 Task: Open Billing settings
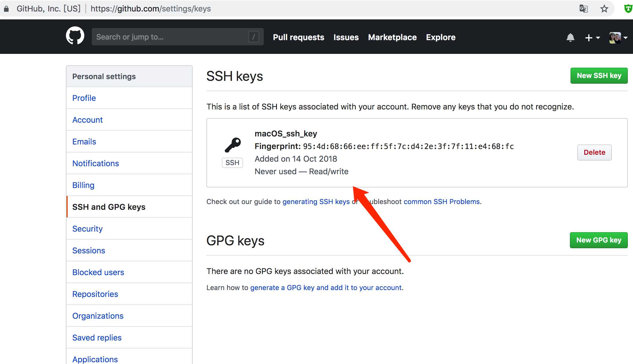click(x=129, y=185)
